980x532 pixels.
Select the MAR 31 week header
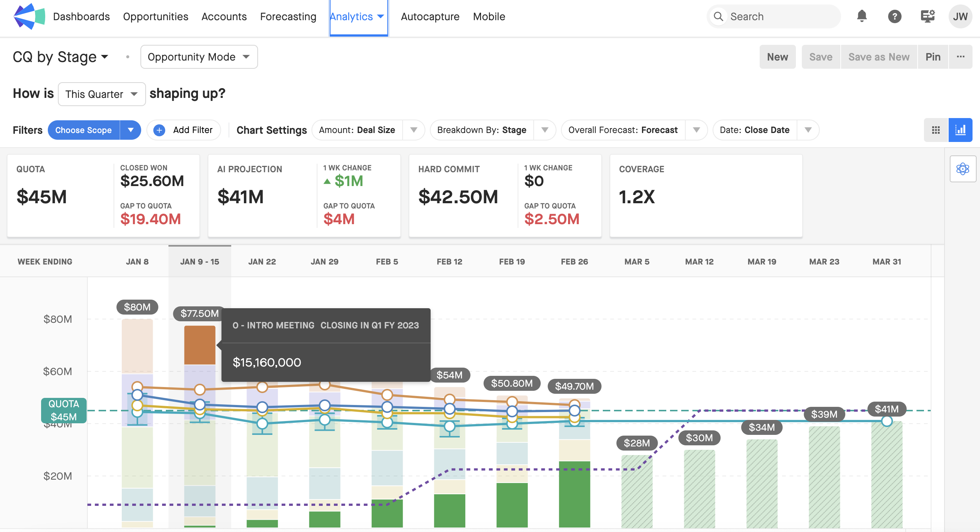point(886,262)
